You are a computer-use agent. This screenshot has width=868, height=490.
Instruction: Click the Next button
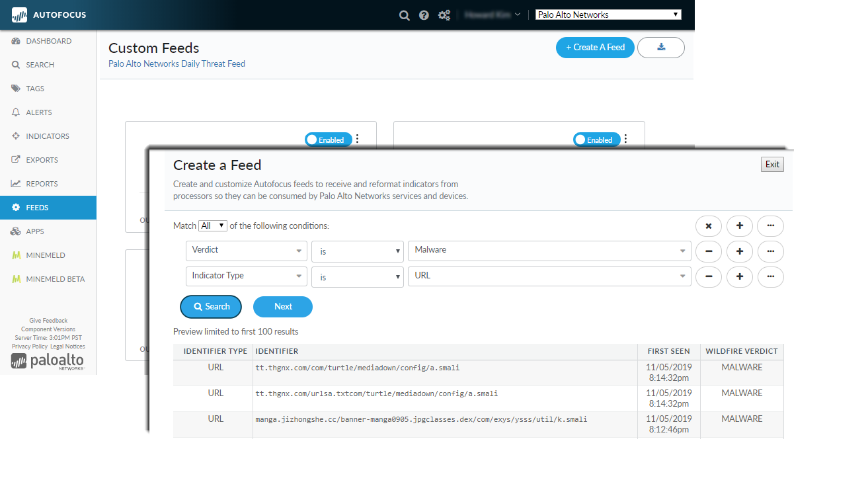tap(283, 307)
